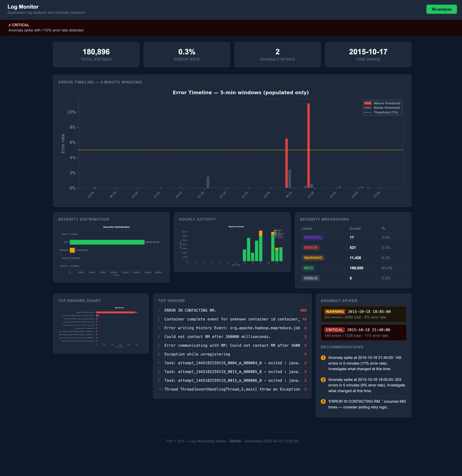
Task: Select the Error writing History Event row
Action: click(x=232, y=328)
